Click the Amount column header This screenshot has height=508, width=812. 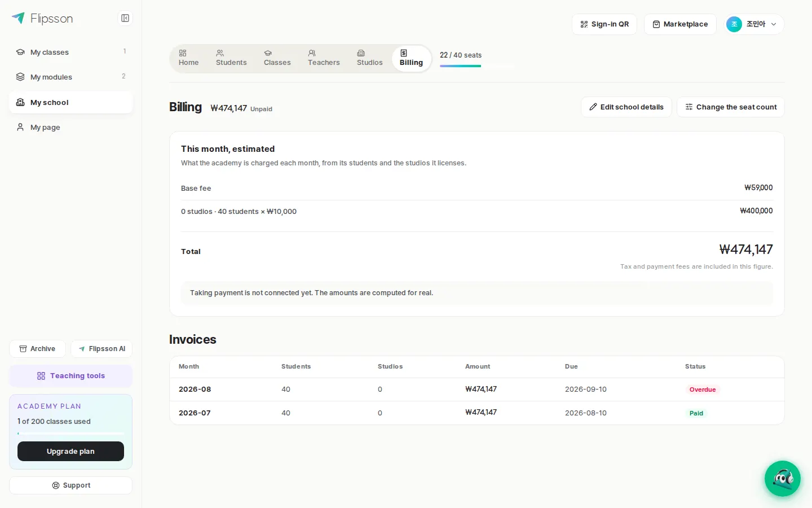pyautogui.click(x=478, y=367)
